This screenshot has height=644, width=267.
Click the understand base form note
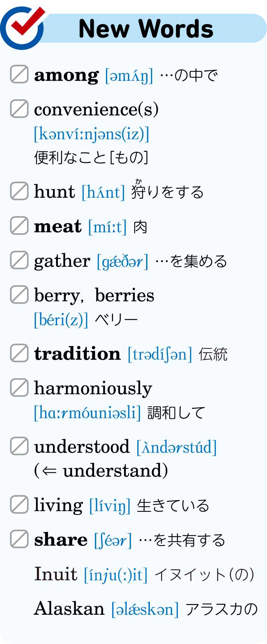tap(101, 471)
